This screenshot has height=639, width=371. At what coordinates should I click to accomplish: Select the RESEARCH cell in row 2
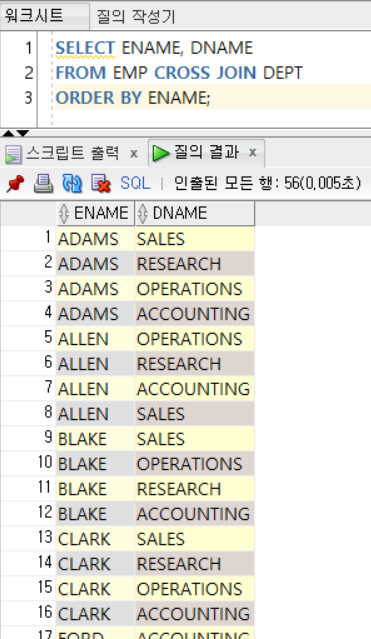(194, 264)
